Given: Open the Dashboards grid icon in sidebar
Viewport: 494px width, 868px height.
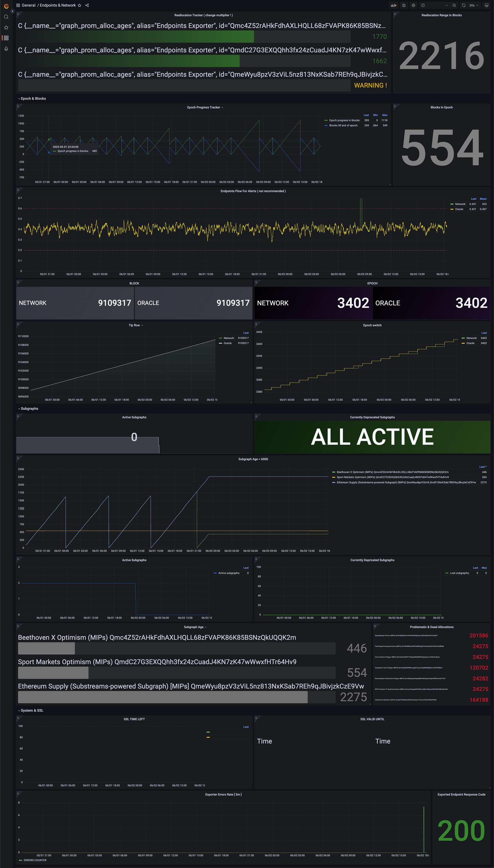Looking at the screenshot, I should click(x=6, y=38).
